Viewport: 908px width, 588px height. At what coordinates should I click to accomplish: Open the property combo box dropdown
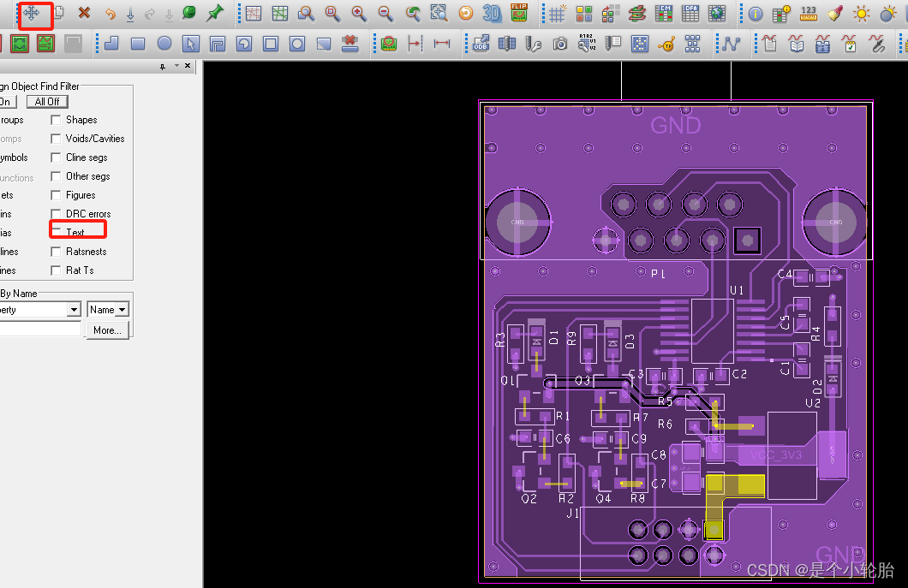(x=73, y=309)
